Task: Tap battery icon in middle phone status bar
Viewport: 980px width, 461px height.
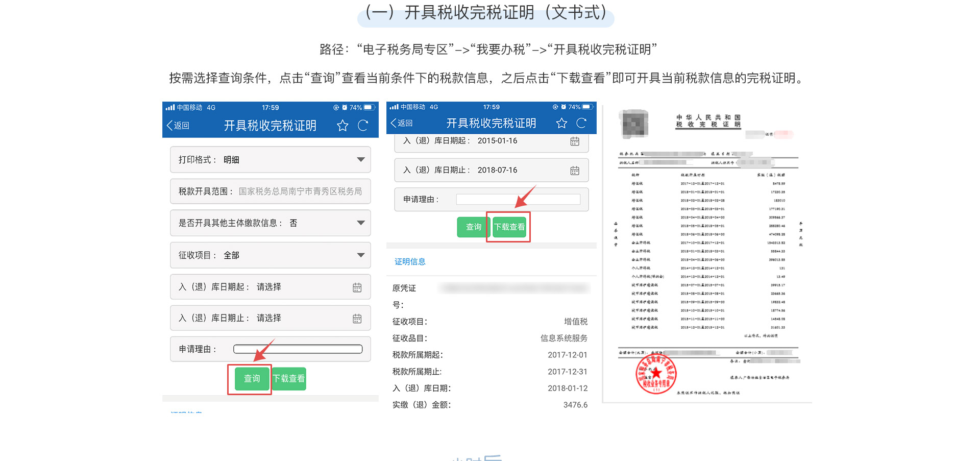Action: (588, 107)
